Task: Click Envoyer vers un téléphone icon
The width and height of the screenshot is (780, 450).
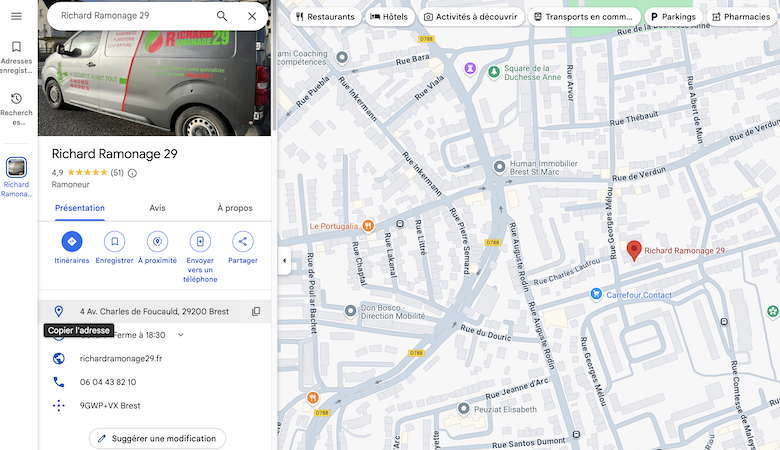Action: pyautogui.click(x=200, y=241)
